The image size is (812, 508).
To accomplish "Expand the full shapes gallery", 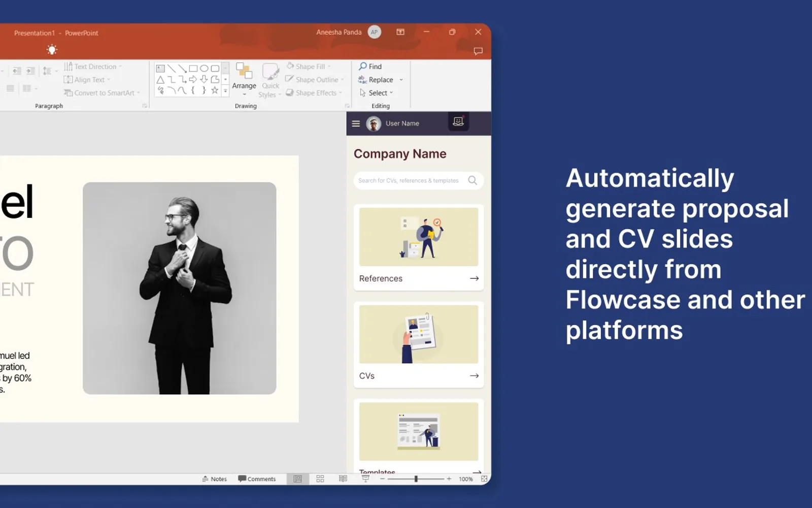I will (225, 91).
